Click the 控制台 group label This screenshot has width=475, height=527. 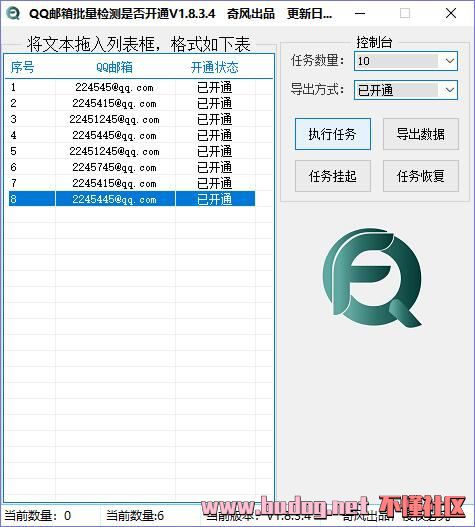374,43
